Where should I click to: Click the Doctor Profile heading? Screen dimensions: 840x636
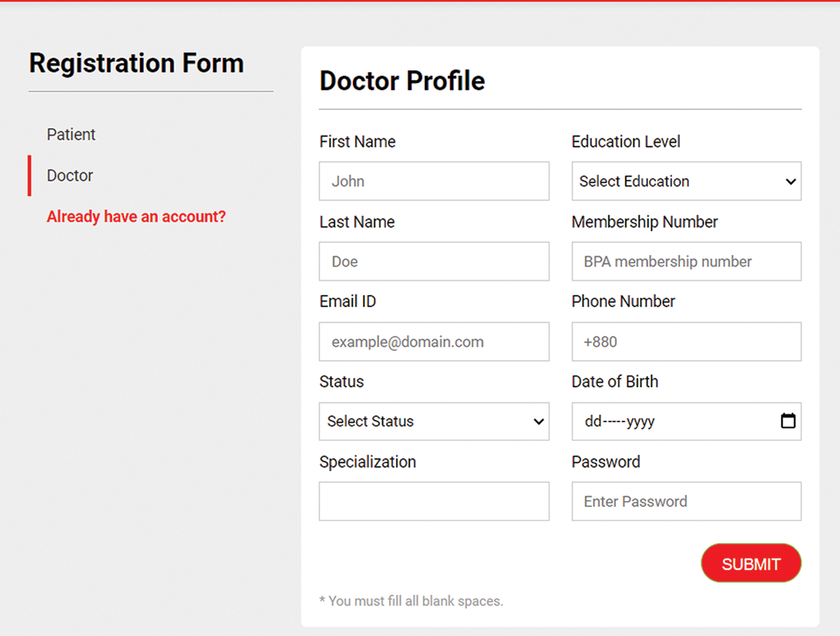pos(402,81)
